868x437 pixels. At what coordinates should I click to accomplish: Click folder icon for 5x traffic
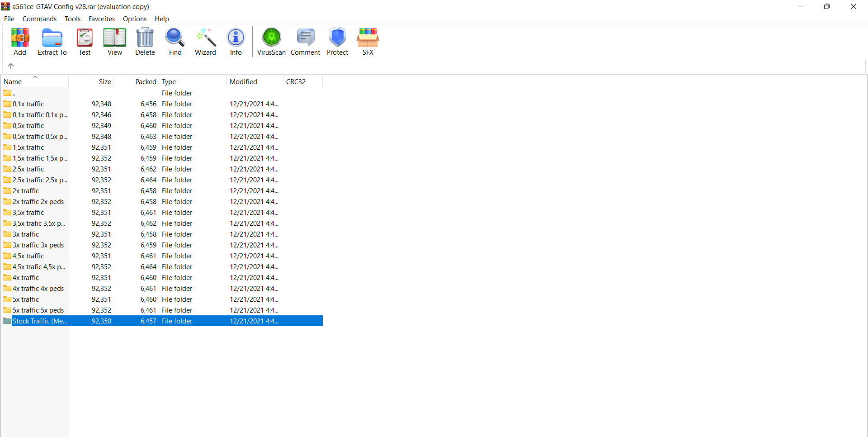pyautogui.click(x=7, y=299)
